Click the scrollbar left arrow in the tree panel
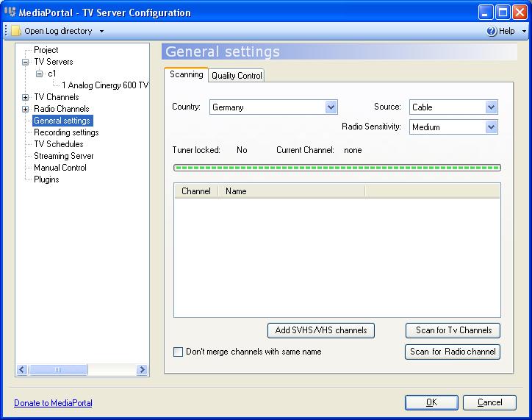532x420 pixels. pos(22,369)
